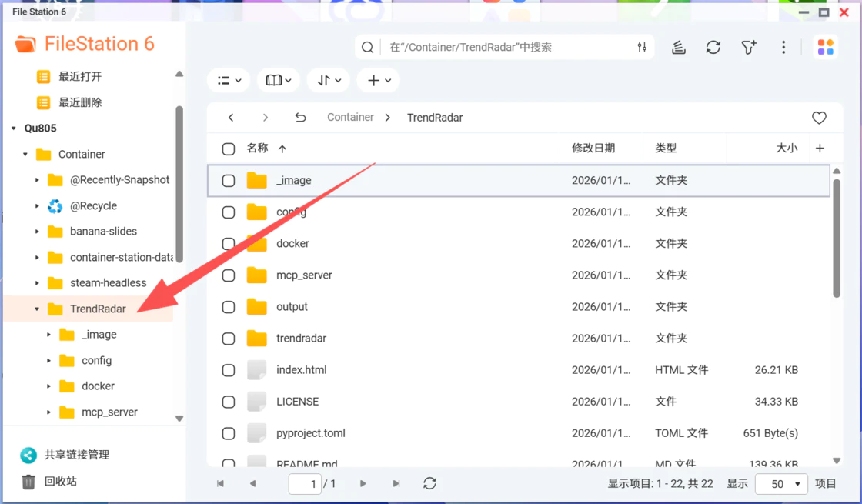Check the index.html checkbox
This screenshot has height=504, width=862.
coord(229,370)
